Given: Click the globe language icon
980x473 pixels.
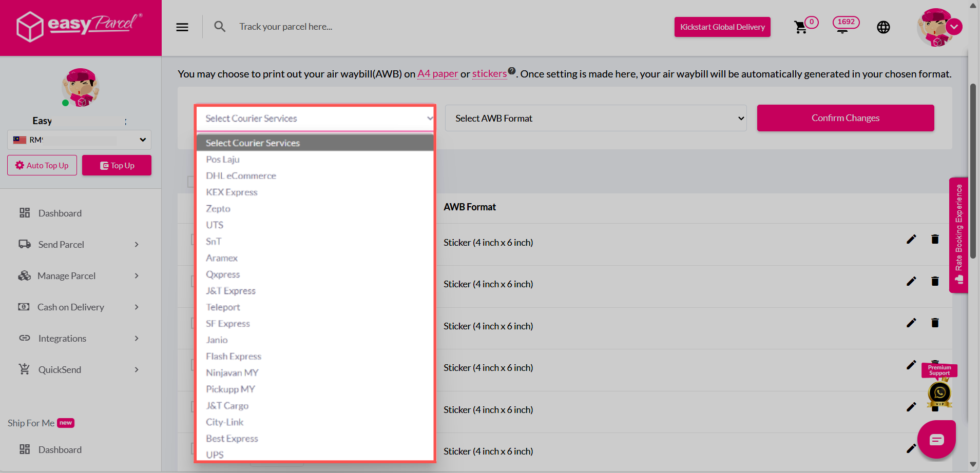Looking at the screenshot, I should (883, 27).
